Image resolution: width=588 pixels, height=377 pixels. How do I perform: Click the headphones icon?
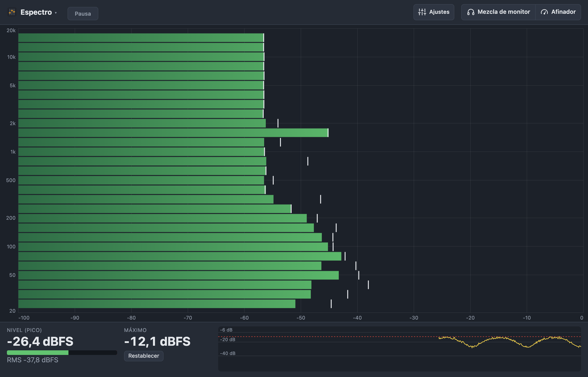coord(470,12)
